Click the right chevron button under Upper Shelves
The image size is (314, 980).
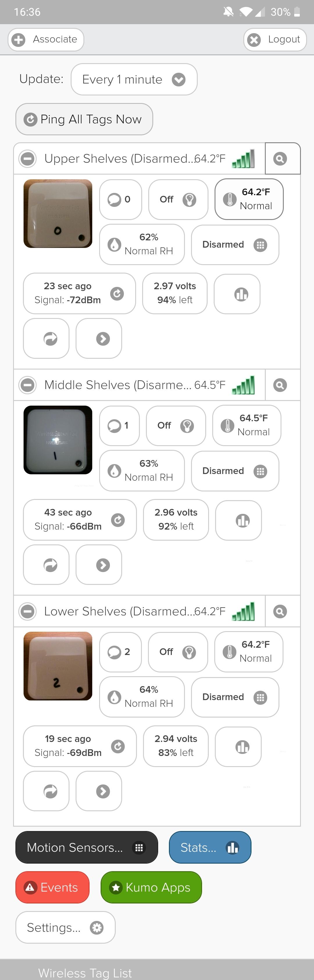pyautogui.click(x=99, y=338)
